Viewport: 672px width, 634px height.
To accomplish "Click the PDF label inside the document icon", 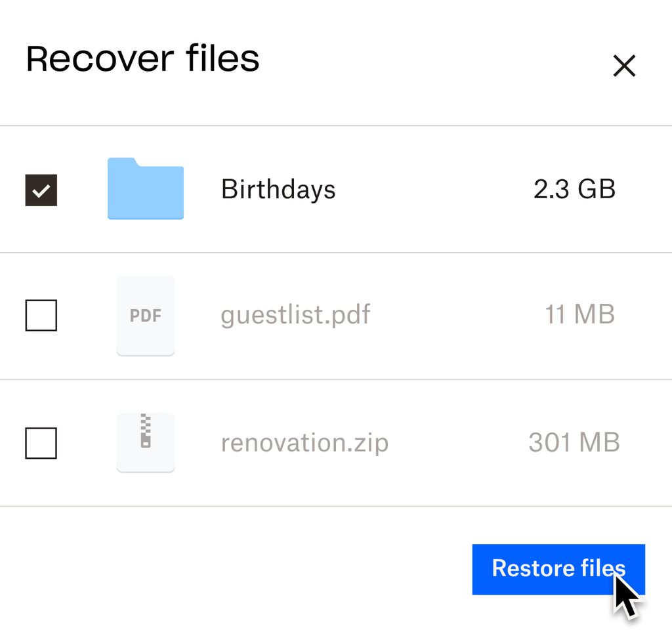I will tap(146, 316).
